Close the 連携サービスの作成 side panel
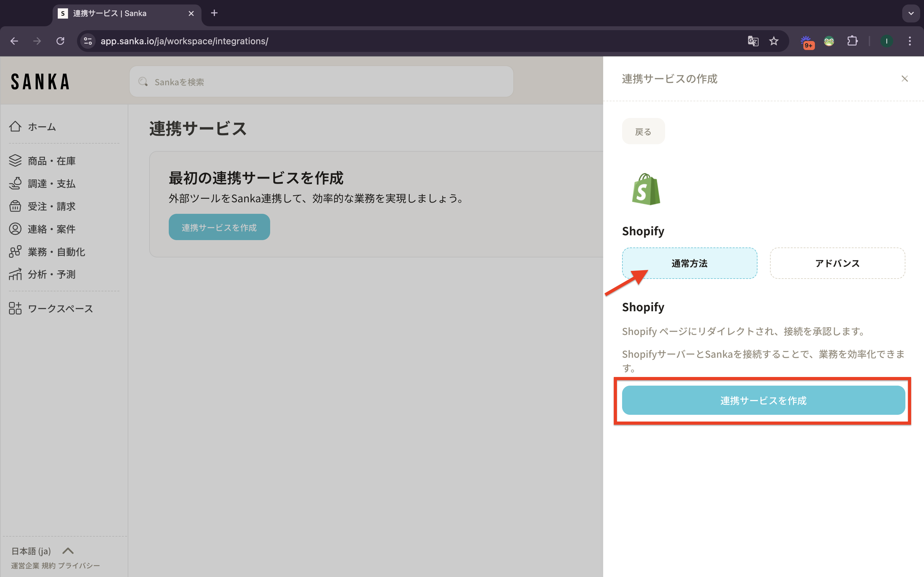 coord(904,79)
